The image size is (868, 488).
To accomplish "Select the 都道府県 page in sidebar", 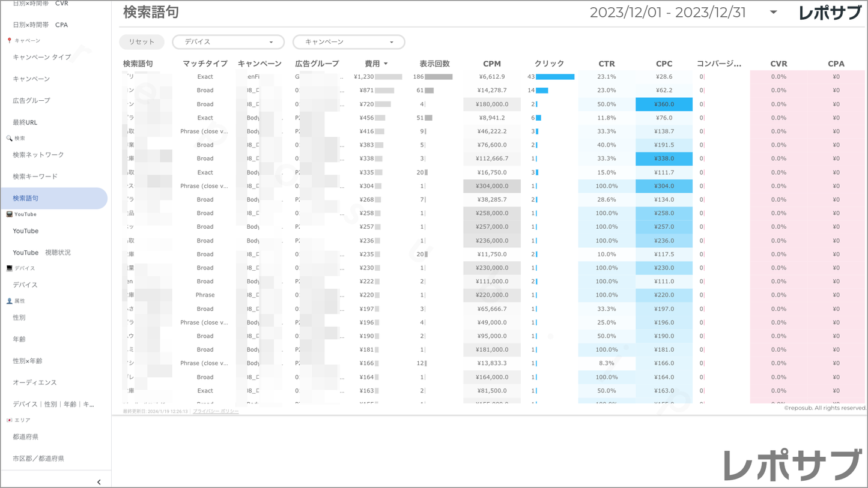I will [x=26, y=437].
